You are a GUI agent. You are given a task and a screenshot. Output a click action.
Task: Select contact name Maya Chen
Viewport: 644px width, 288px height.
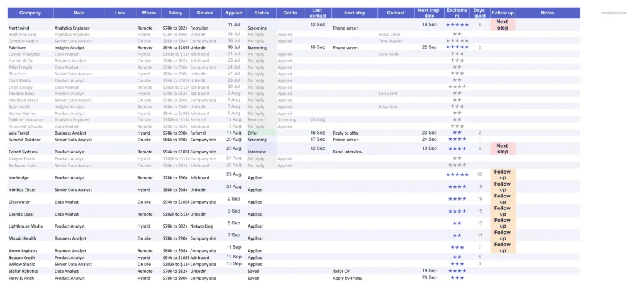click(x=389, y=35)
